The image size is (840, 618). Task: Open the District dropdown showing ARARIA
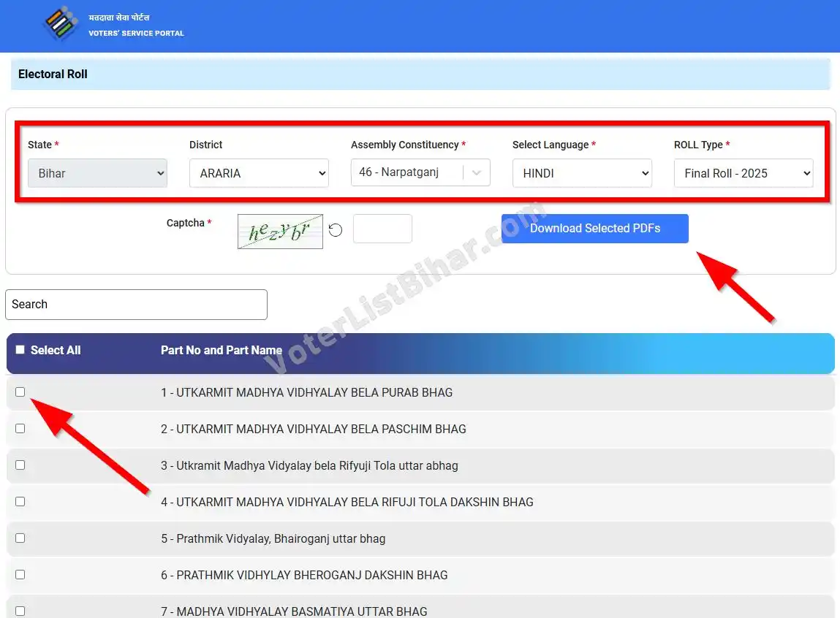coord(259,173)
